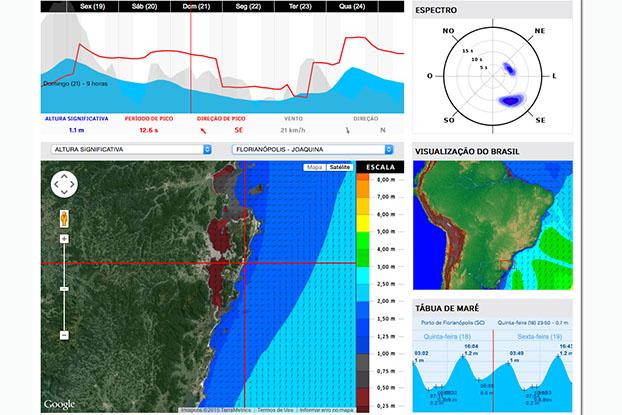Click the red square on Brazil map
The image size is (622, 415).
pos(506,265)
